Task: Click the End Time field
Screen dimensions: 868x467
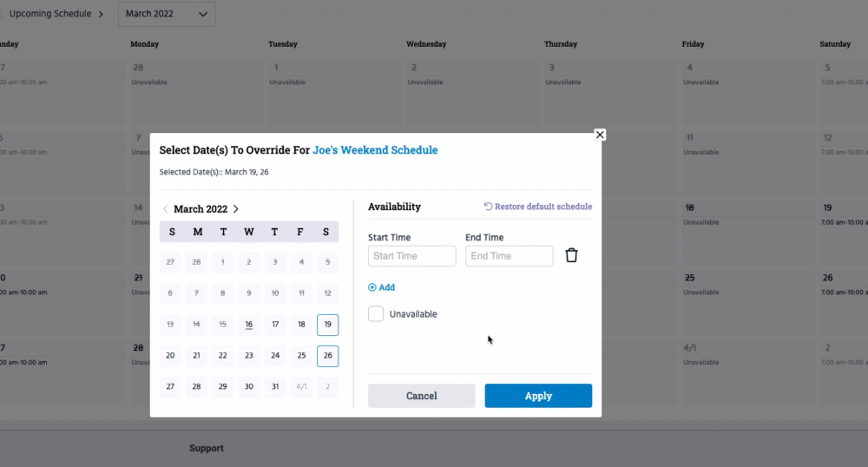Action: [x=509, y=256]
